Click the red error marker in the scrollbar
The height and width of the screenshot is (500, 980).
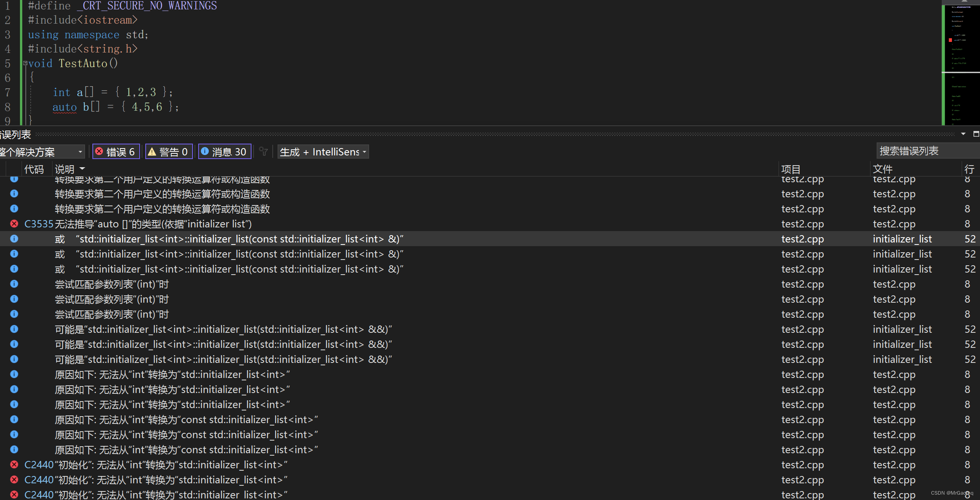tap(950, 40)
